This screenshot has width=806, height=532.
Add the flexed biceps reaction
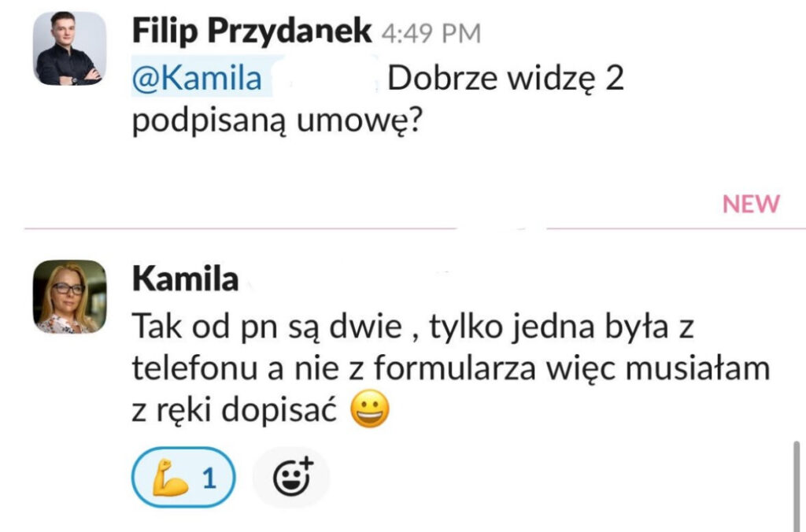(x=183, y=478)
